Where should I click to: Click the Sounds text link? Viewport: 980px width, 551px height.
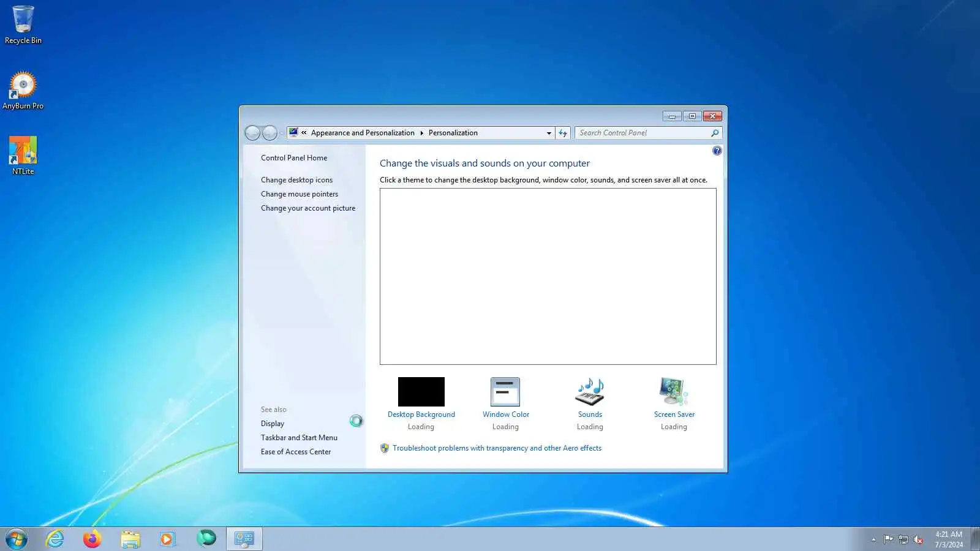click(x=590, y=414)
